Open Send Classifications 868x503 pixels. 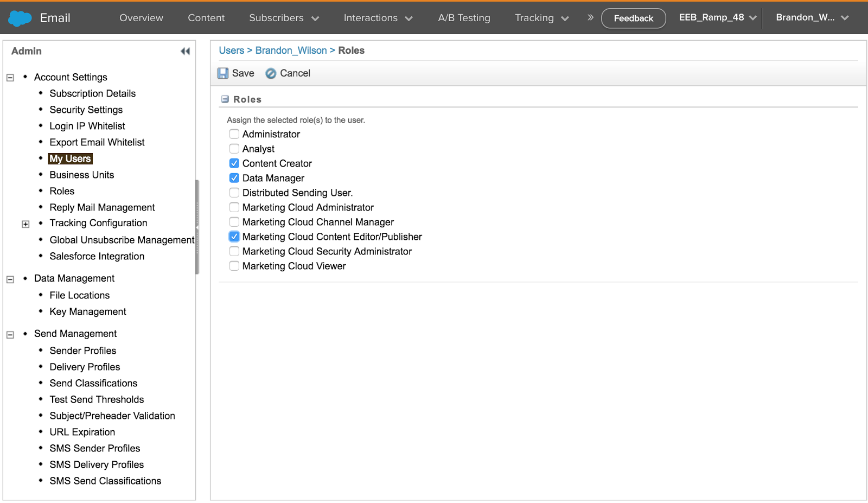tap(93, 383)
